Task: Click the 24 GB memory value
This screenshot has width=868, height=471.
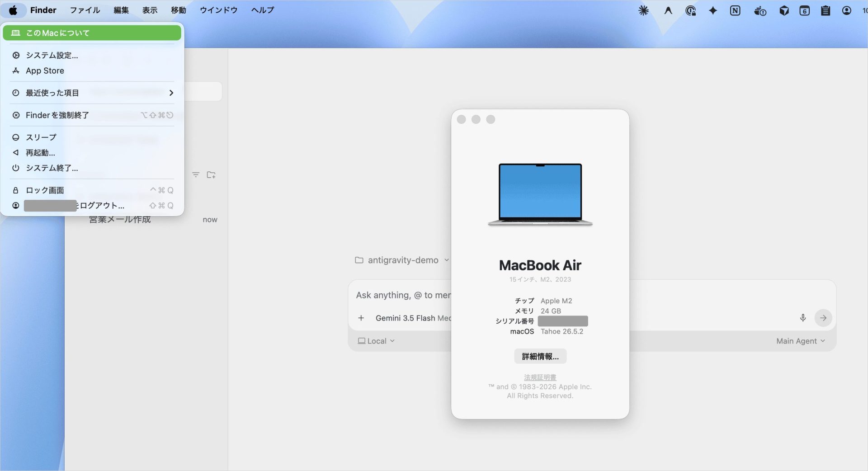Action: point(551,311)
